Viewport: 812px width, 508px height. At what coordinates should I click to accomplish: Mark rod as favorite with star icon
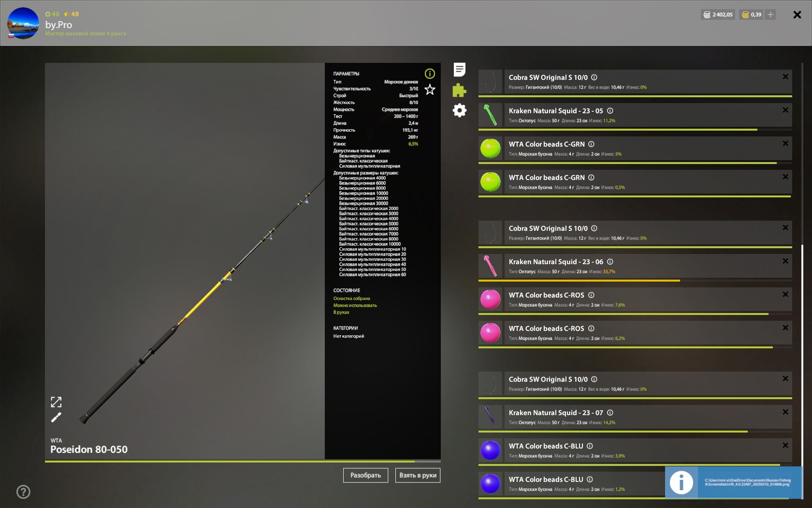pos(430,90)
